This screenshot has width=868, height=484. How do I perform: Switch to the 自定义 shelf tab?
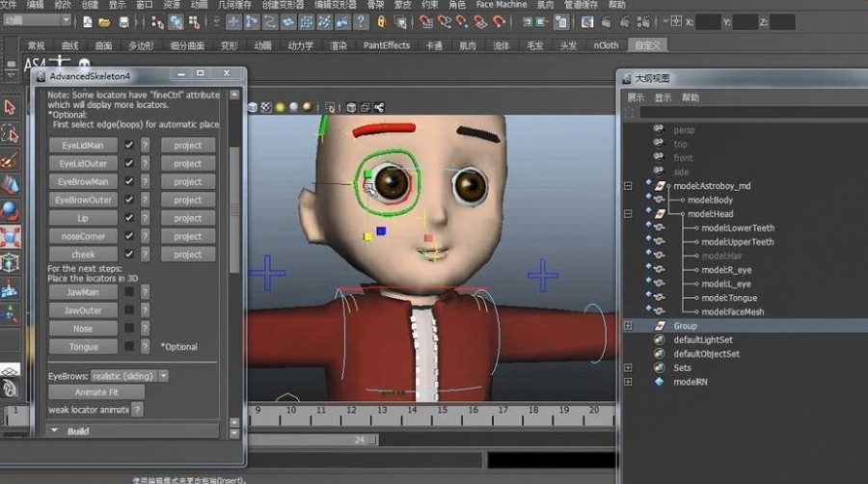[647, 45]
